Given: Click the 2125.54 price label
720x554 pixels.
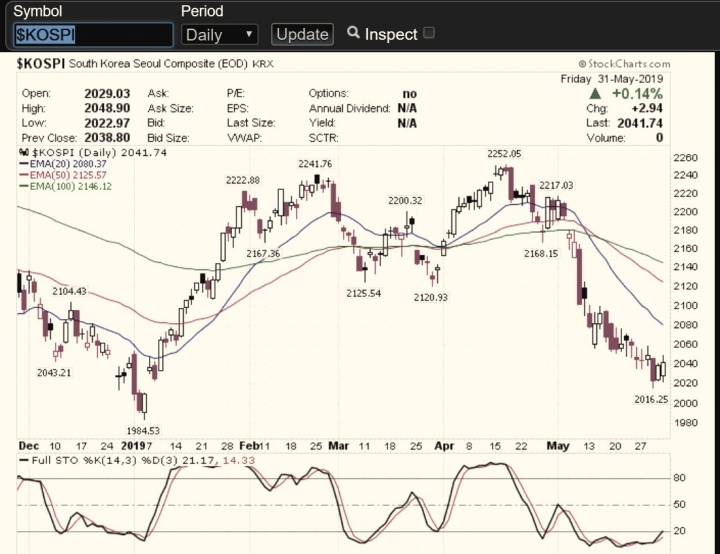Looking at the screenshot, I should click(x=364, y=293).
